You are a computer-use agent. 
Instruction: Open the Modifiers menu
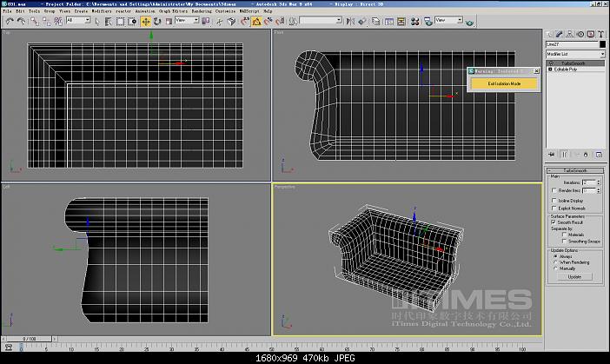coord(102,11)
